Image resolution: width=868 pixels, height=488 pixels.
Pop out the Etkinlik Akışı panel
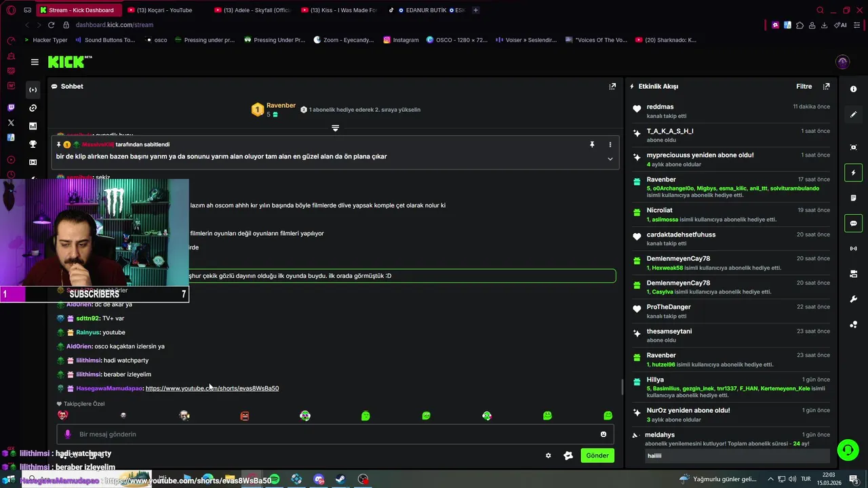(826, 86)
